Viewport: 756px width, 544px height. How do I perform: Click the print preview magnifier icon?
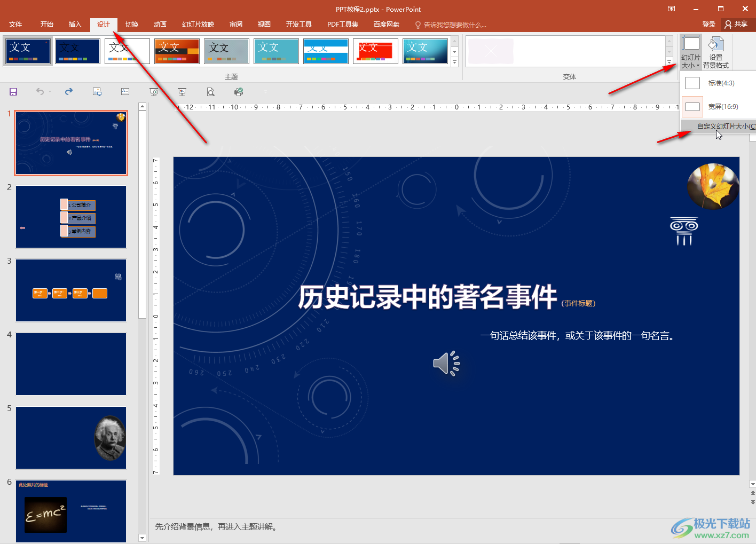click(210, 92)
